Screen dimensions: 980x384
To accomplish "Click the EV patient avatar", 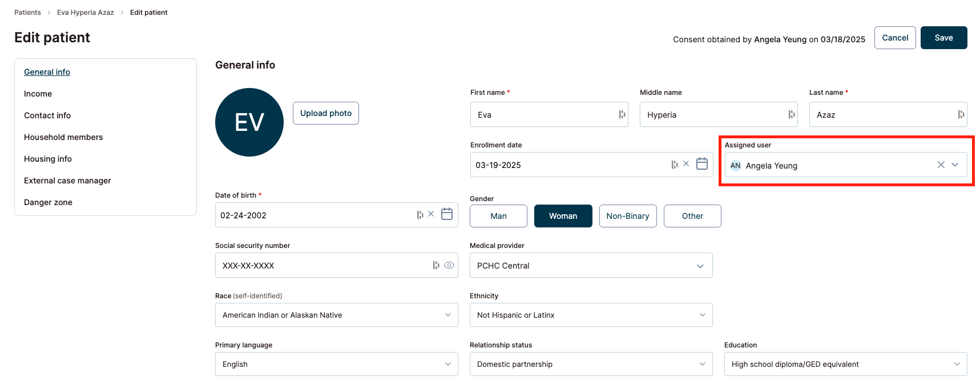I will 249,122.
